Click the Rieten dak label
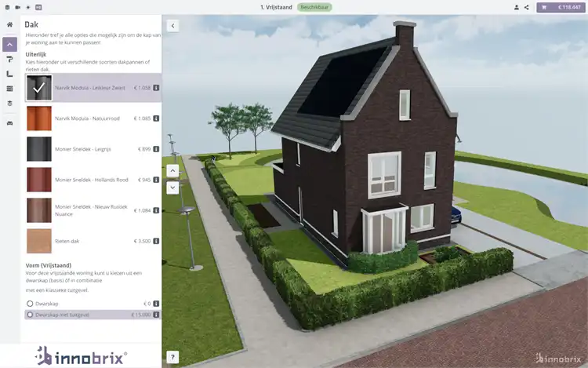Viewport: 588px width, 368px height. [67, 241]
